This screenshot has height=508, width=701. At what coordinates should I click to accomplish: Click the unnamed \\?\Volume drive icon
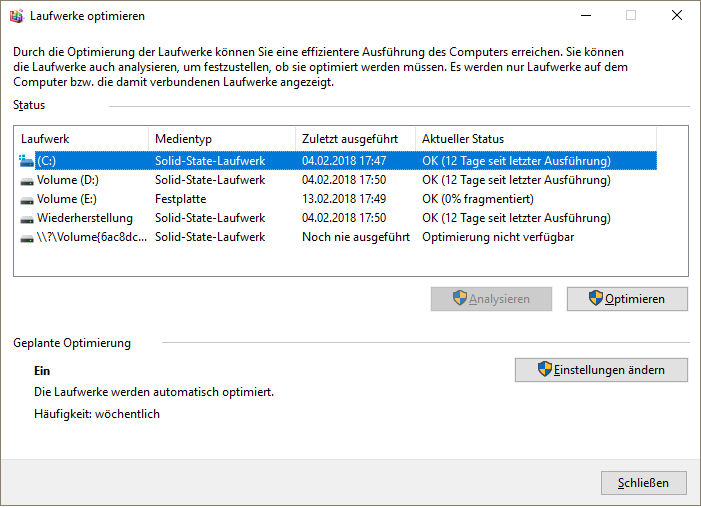[x=27, y=238]
